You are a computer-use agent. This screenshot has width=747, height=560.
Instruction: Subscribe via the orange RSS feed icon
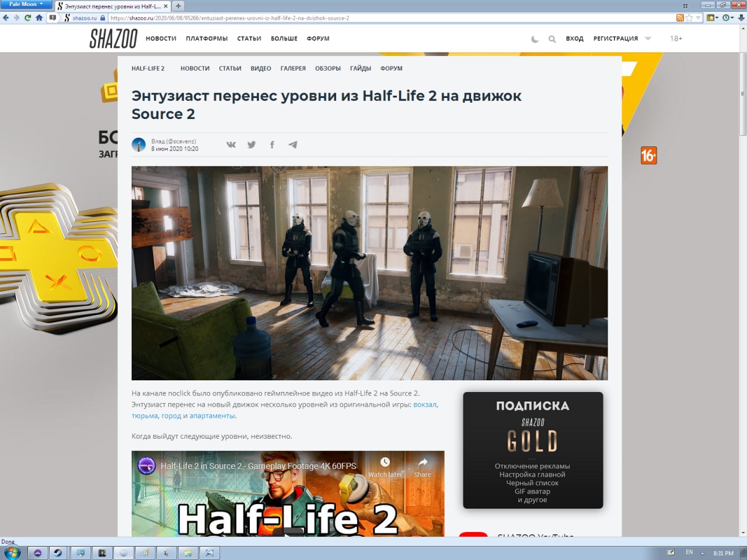pos(680,18)
